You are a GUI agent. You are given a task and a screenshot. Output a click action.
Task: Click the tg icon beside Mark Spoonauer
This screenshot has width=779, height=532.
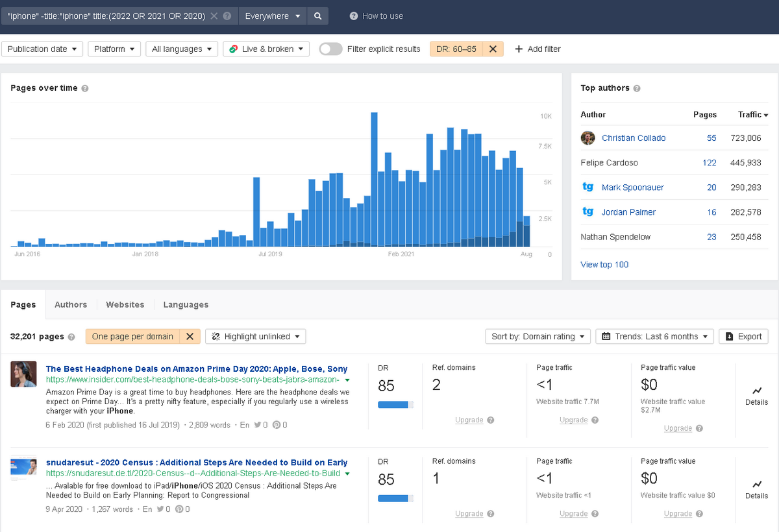click(x=587, y=187)
